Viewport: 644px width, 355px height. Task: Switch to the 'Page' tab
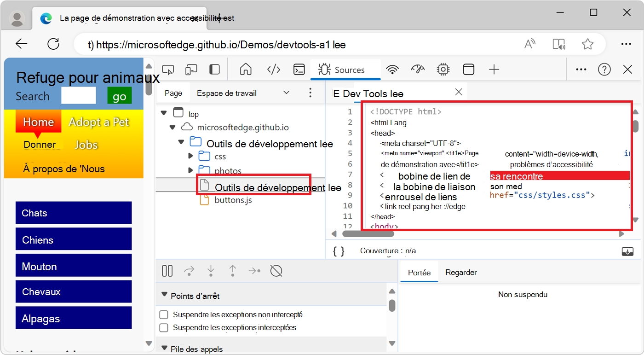(x=173, y=93)
